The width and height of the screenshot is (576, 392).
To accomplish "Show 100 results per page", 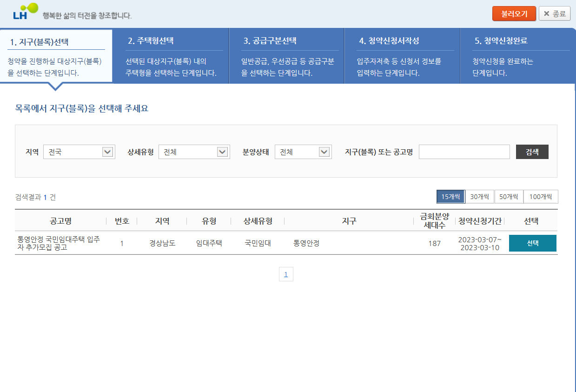I will pyautogui.click(x=541, y=196).
